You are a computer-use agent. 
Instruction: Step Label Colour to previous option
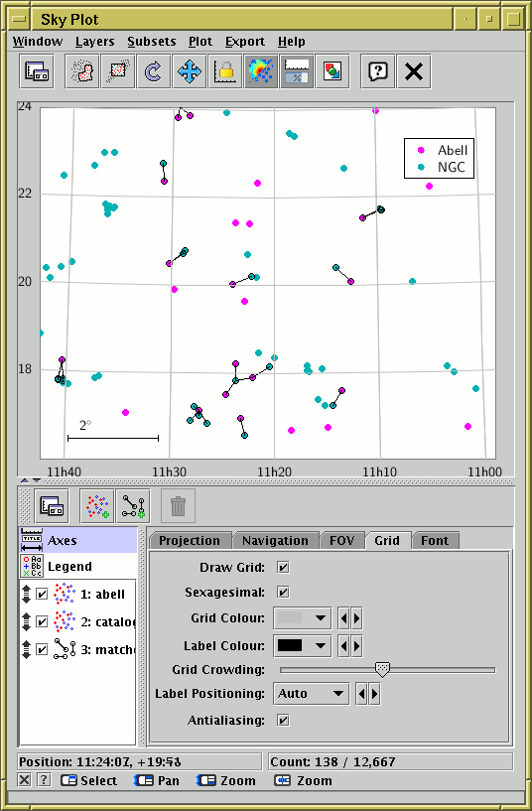[343, 645]
